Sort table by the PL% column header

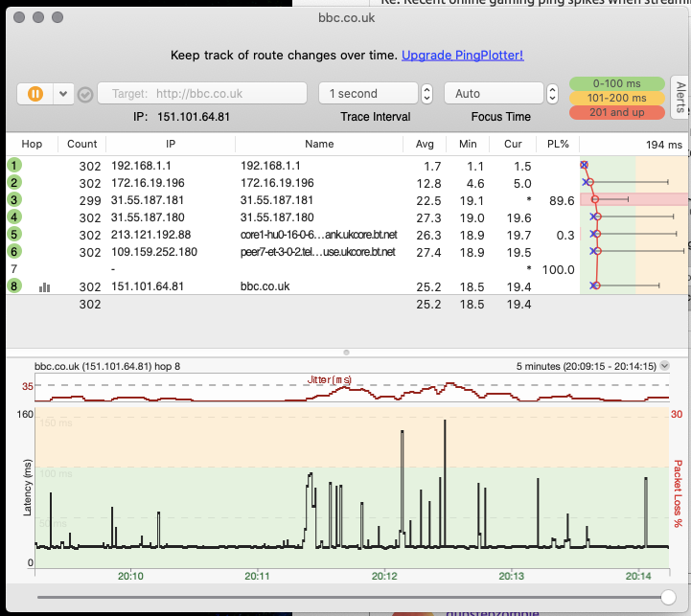click(x=557, y=144)
